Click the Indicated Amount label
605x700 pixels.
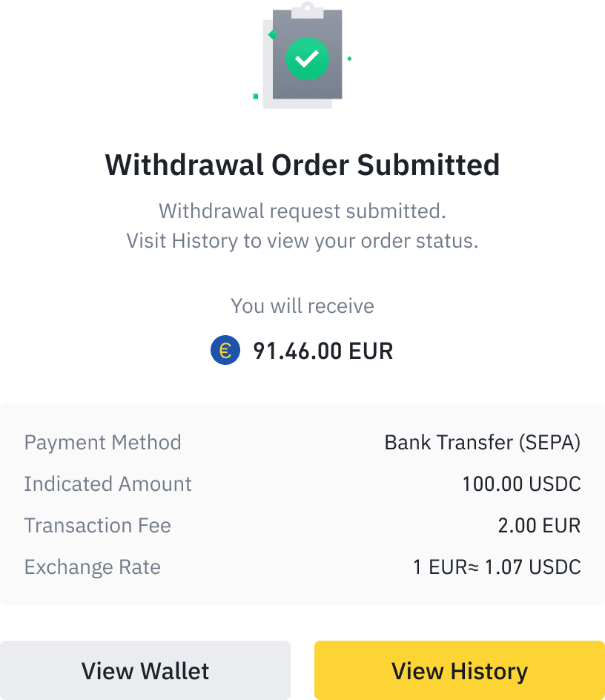[108, 484]
